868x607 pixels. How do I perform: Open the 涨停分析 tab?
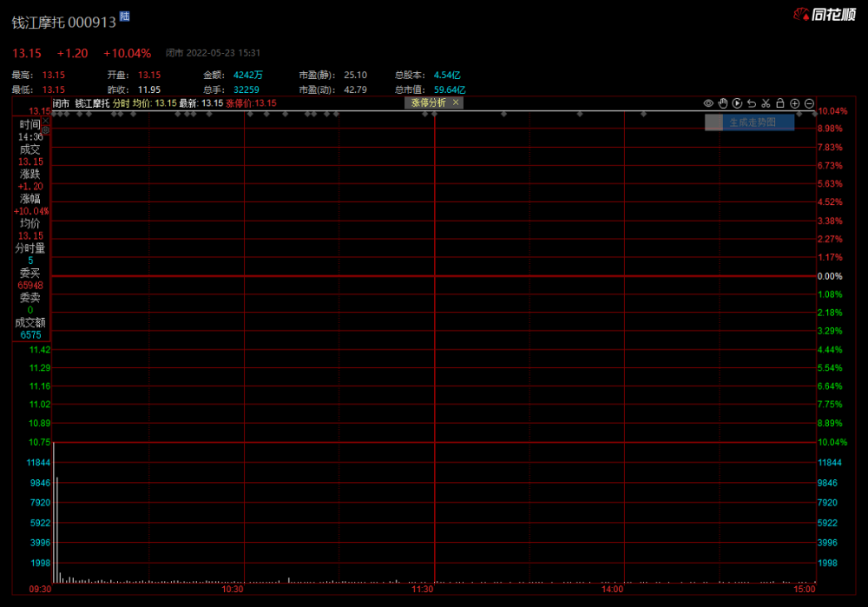coord(428,102)
